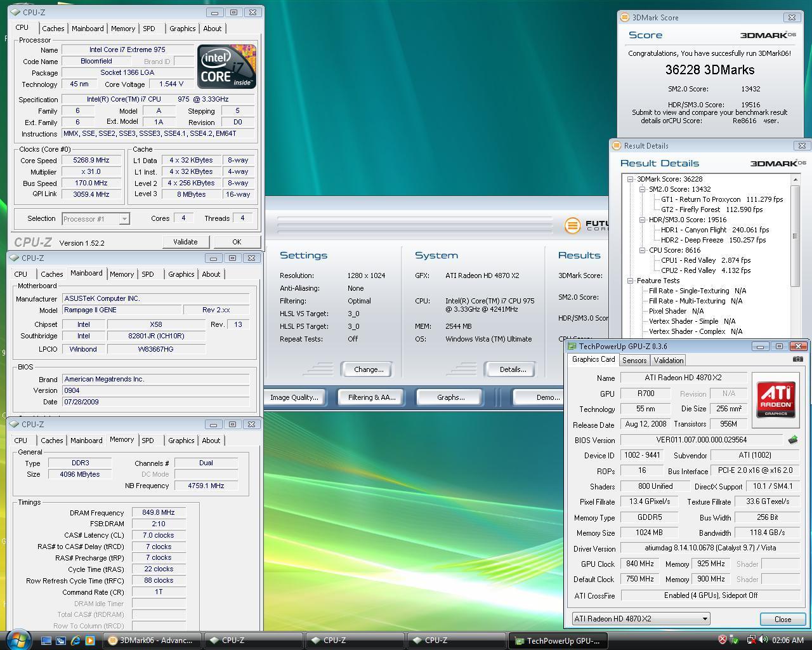812x650 pixels.
Task: Click the Result Details vertical scrollbar thumb
Action: (795, 236)
